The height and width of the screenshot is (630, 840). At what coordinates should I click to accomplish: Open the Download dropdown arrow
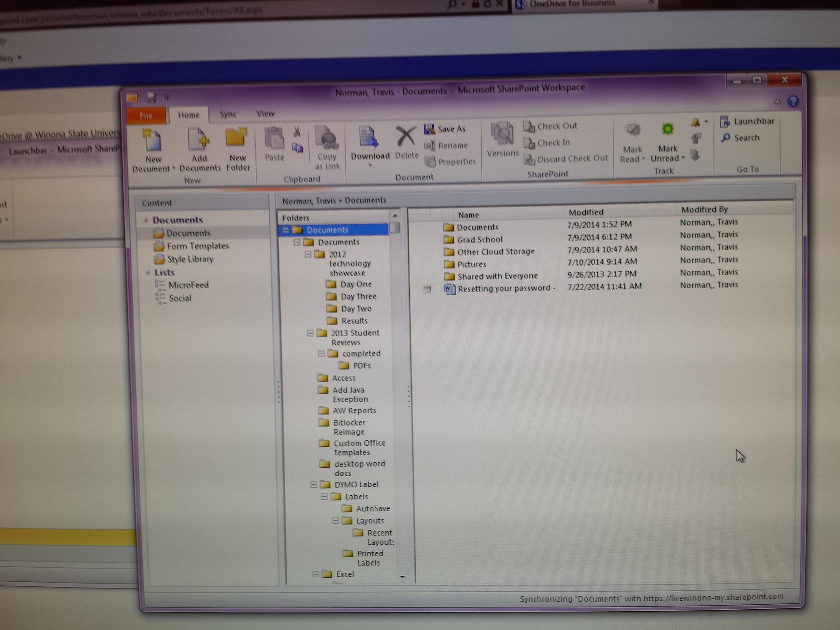pos(370,166)
